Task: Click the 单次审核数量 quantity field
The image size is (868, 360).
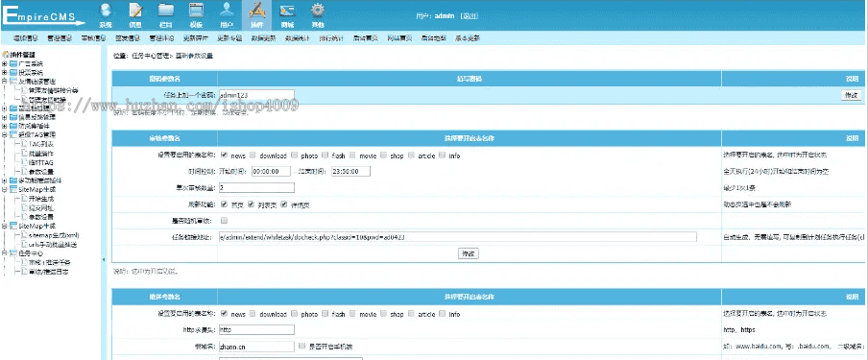Action: (x=256, y=188)
